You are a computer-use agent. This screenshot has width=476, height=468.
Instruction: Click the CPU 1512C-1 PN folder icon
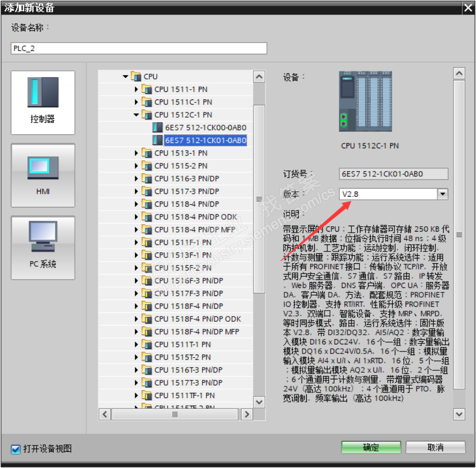[x=147, y=114]
